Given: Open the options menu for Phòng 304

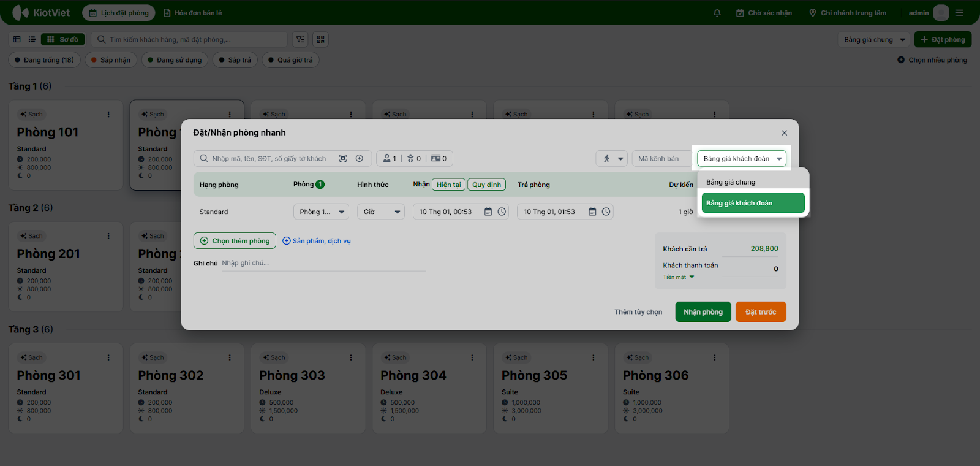Looking at the screenshot, I should click(x=472, y=357).
